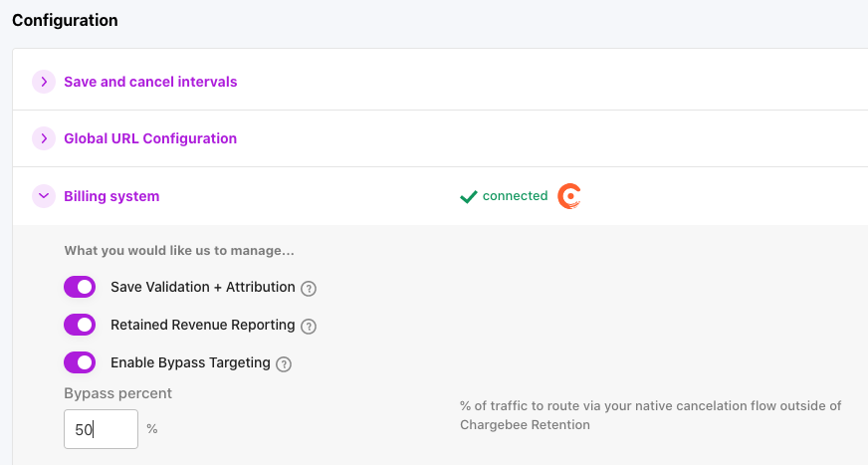Expand the Save and cancel intervals chevron

point(44,82)
